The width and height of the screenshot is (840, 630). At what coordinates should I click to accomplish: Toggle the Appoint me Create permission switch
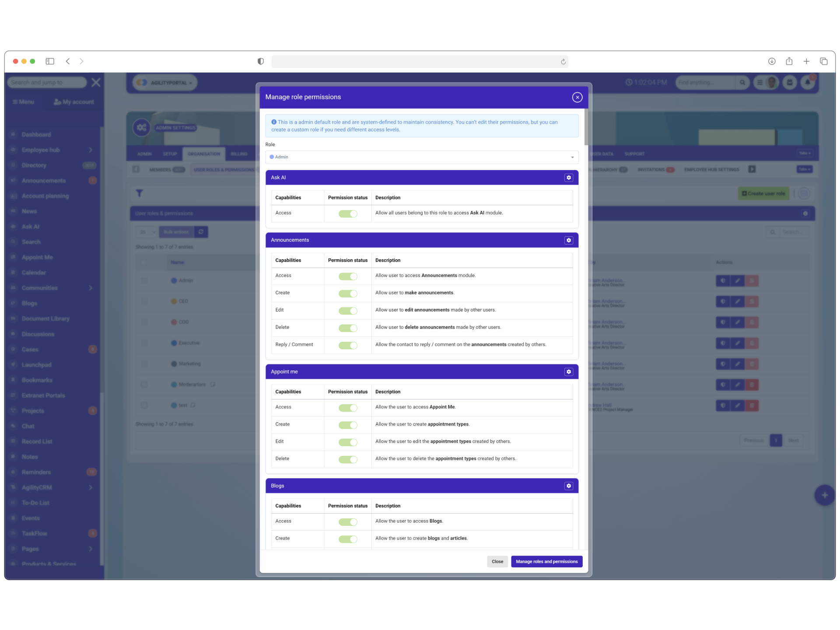(x=348, y=425)
